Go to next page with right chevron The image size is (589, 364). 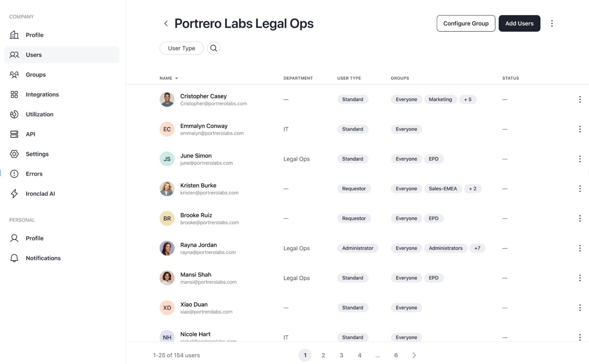[x=414, y=355]
